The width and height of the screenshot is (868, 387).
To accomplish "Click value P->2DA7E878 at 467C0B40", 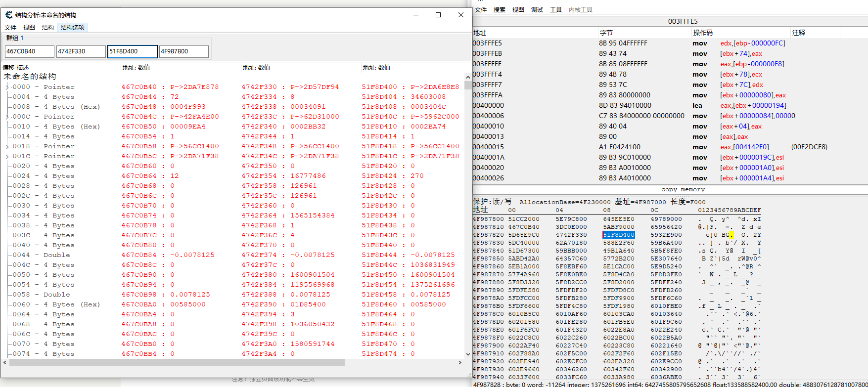I will [194, 87].
